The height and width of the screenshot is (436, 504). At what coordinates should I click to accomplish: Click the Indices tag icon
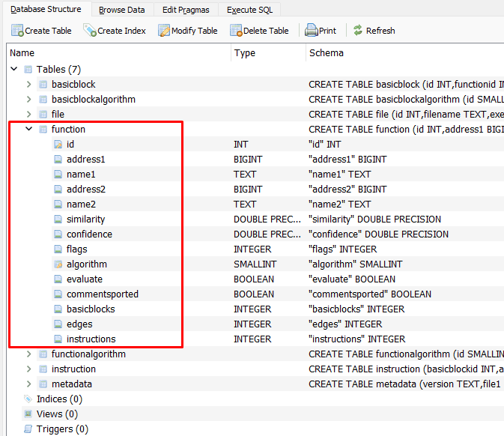pyautogui.click(x=28, y=399)
